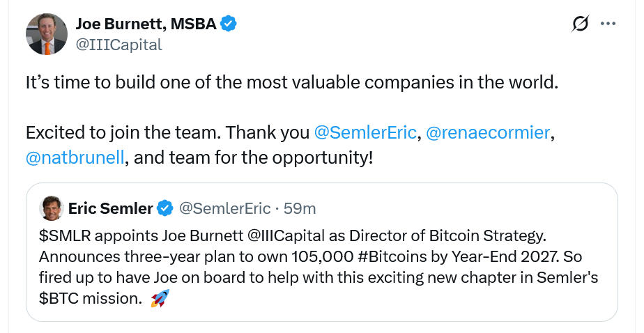
Task: Open the @natbrunell mention
Action: (x=75, y=157)
